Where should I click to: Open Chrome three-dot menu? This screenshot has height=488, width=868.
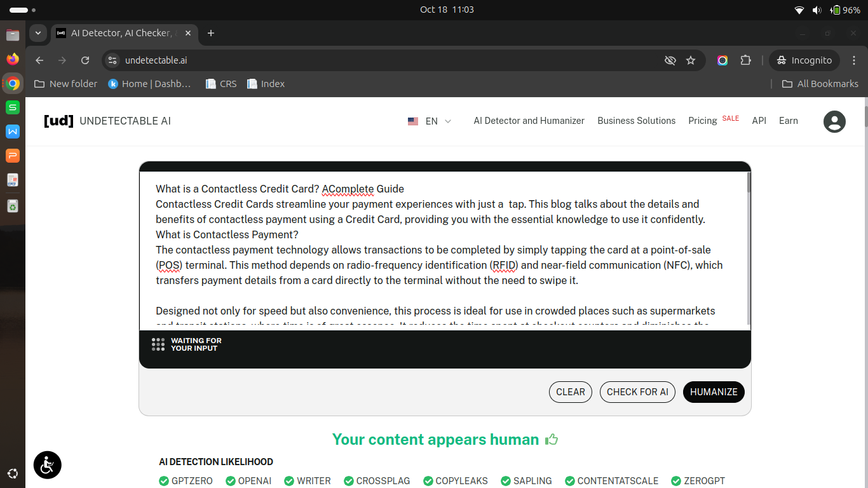tap(854, 60)
